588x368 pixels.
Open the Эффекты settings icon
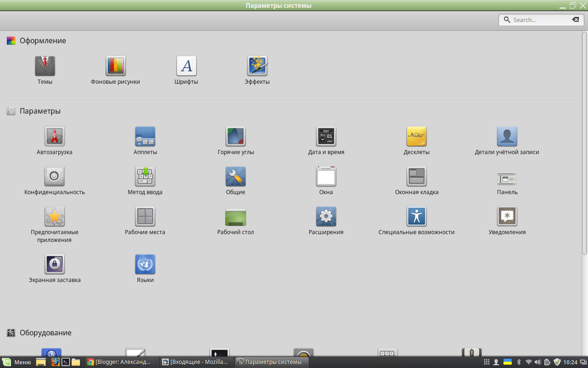click(x=257, y=66)
